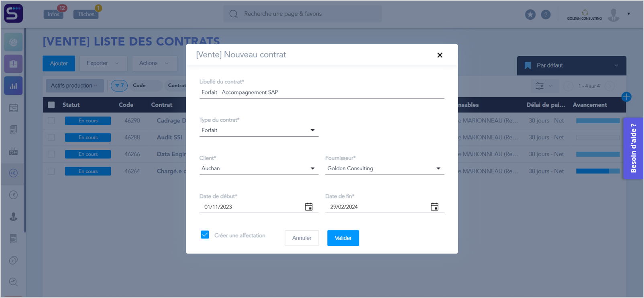
Task: Open the Besoin d'aide side tab
Action: pos(634,148)
